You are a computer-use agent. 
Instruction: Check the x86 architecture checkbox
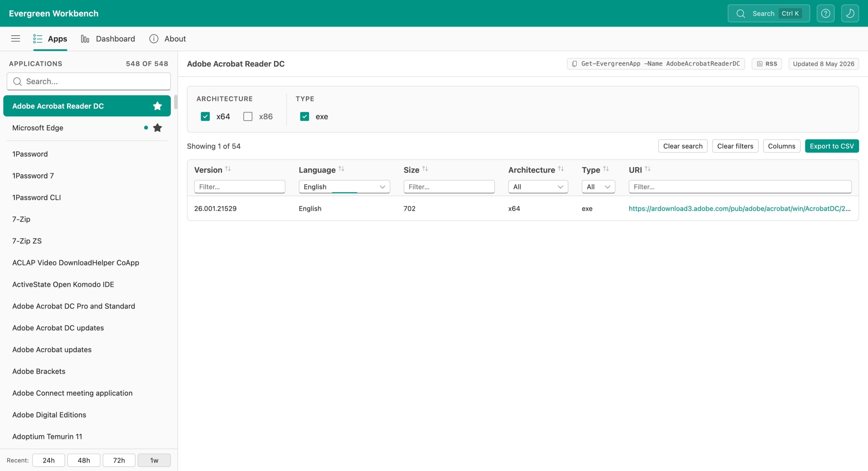click(248, 117)
